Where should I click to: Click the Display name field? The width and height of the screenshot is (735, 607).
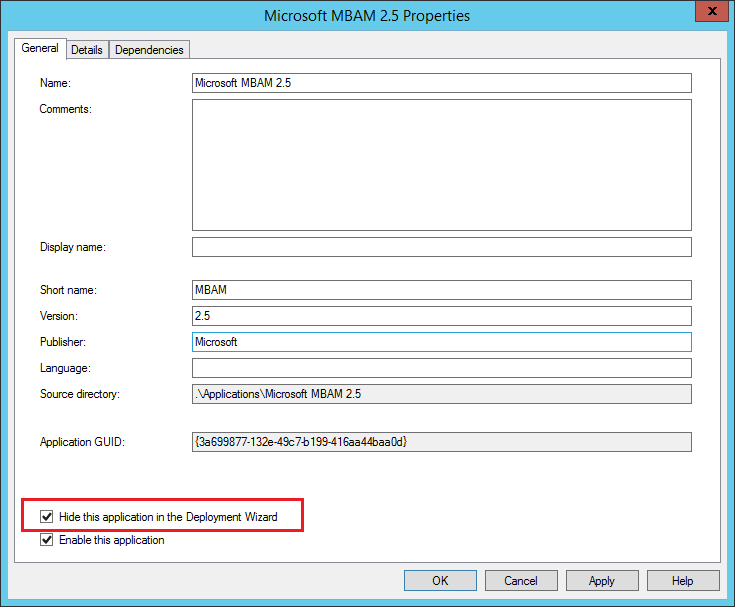[x=442, y=247]
